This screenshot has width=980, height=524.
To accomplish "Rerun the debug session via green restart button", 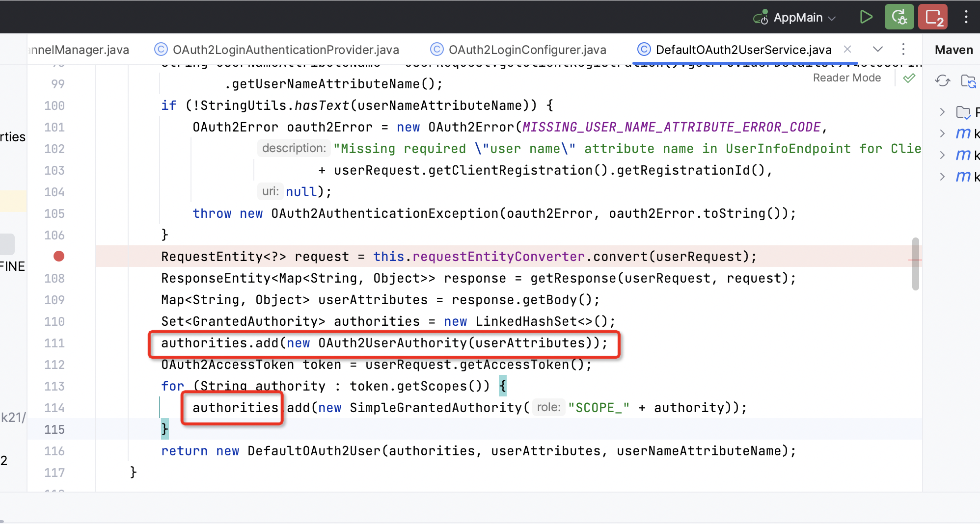I will pos(898,16).
